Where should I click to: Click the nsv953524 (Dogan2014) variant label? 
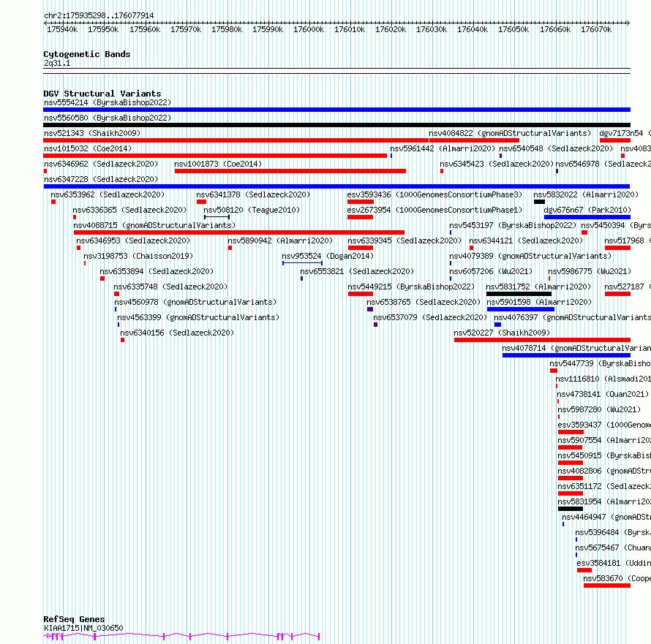pyautogui.click(x=328, y=256)
